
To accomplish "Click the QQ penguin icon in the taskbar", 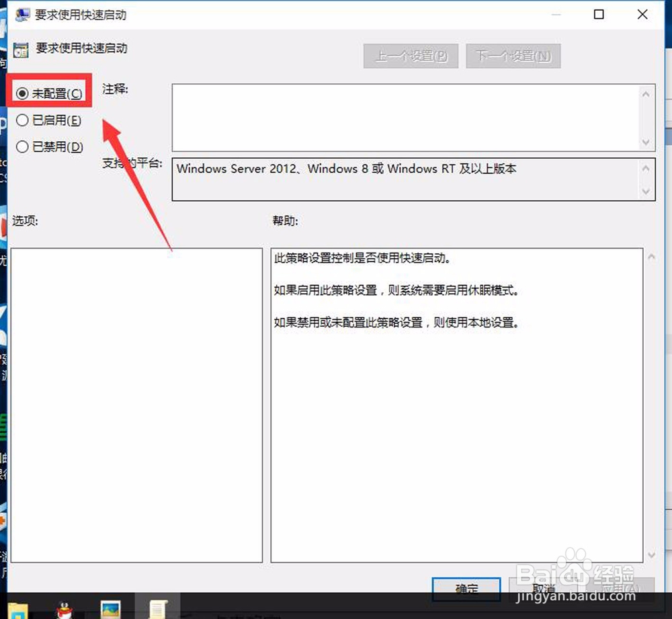I will click(x=63, y=608).
